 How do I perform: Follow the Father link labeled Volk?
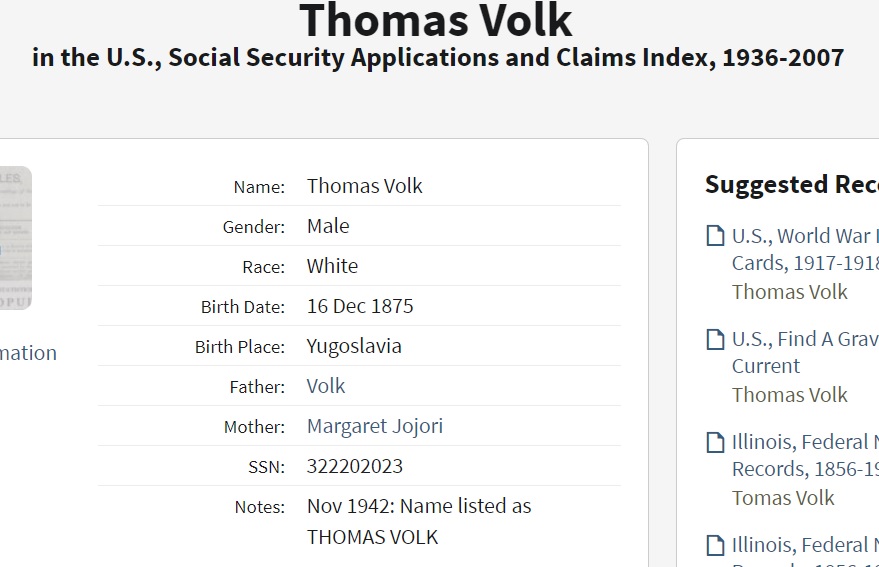(326, 386)
